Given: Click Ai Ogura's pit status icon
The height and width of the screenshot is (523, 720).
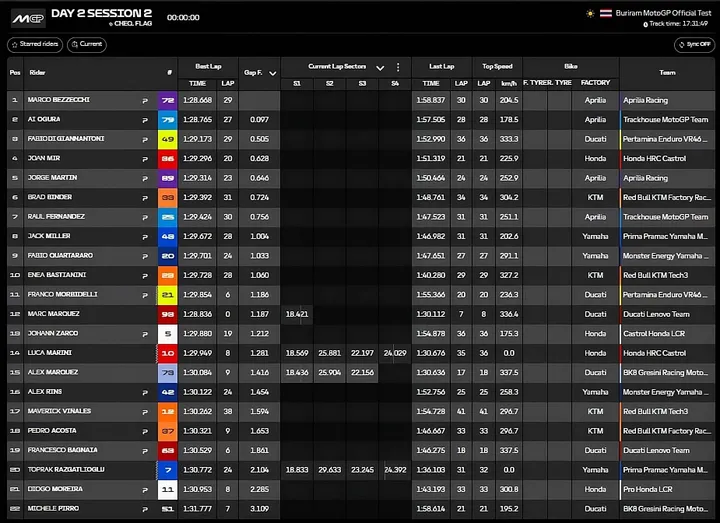Looking at the screenshot, I should point(145,120).
